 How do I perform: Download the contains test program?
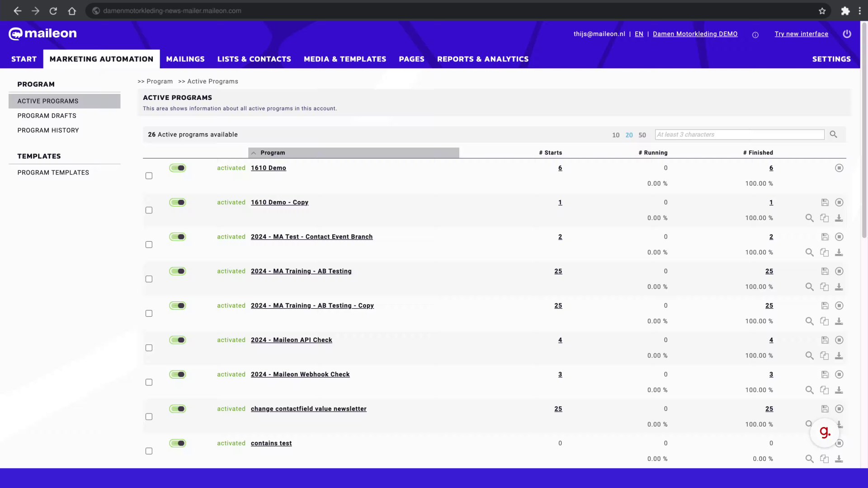click(839, 459)
